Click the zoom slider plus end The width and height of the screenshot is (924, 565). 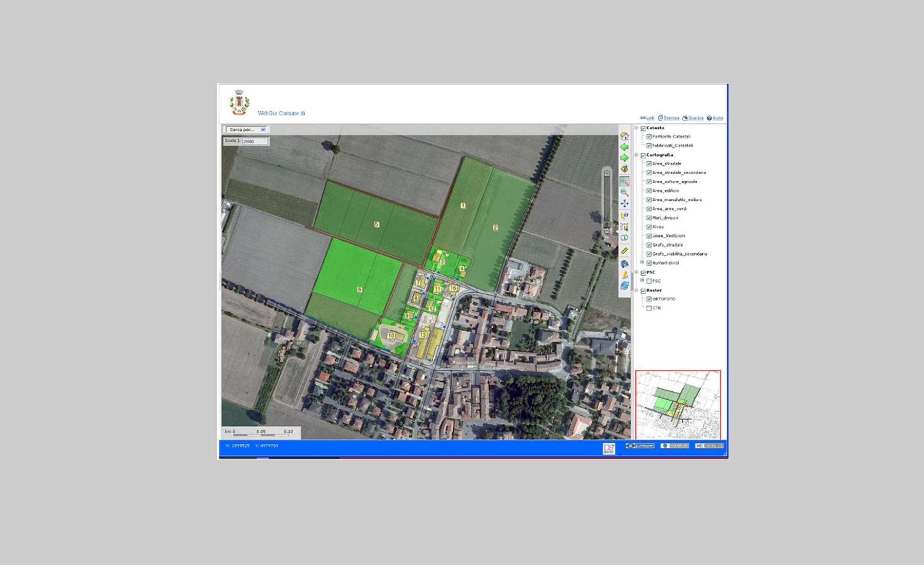tap(607, 174)
